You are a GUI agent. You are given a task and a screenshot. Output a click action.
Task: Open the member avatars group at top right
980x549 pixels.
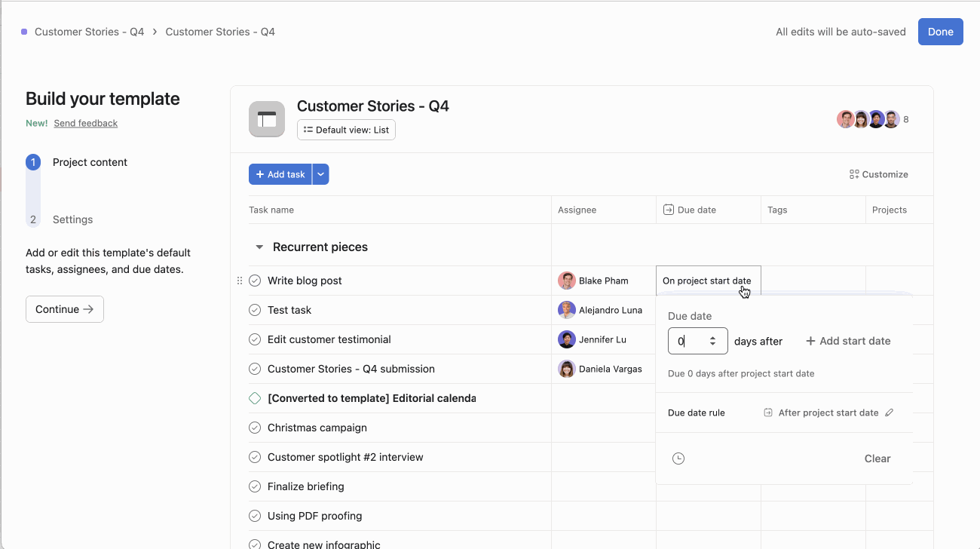tap(871, 119)
